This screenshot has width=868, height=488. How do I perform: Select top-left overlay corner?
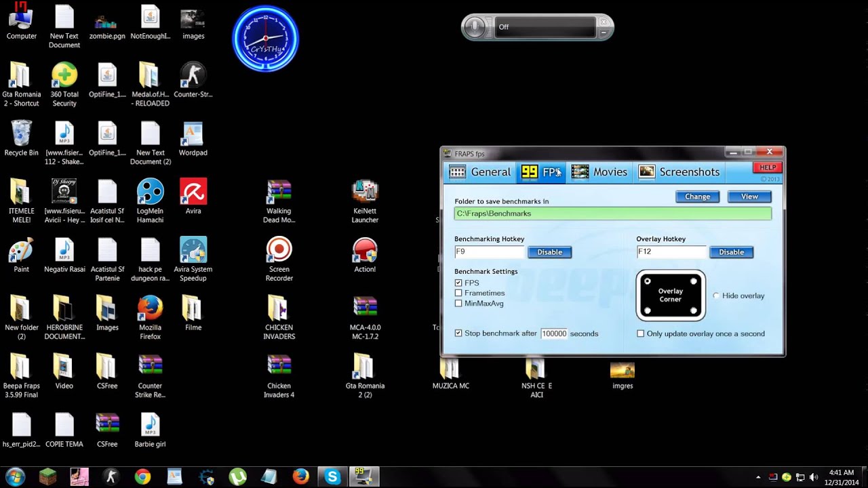648,281
